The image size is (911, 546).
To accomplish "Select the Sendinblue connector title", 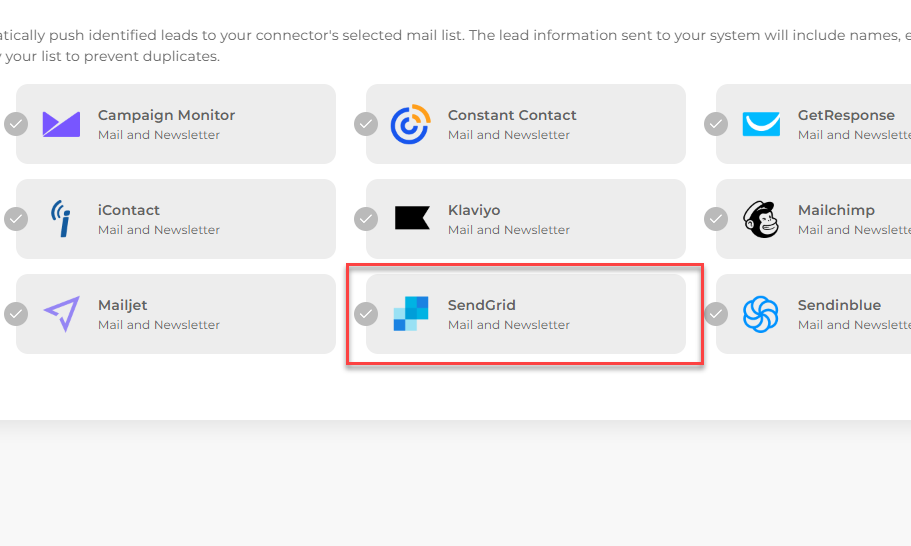I will [x=839, y=305].
